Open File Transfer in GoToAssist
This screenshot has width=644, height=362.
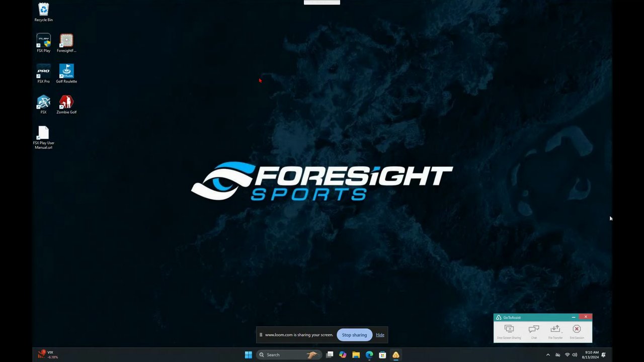(555, 331)
